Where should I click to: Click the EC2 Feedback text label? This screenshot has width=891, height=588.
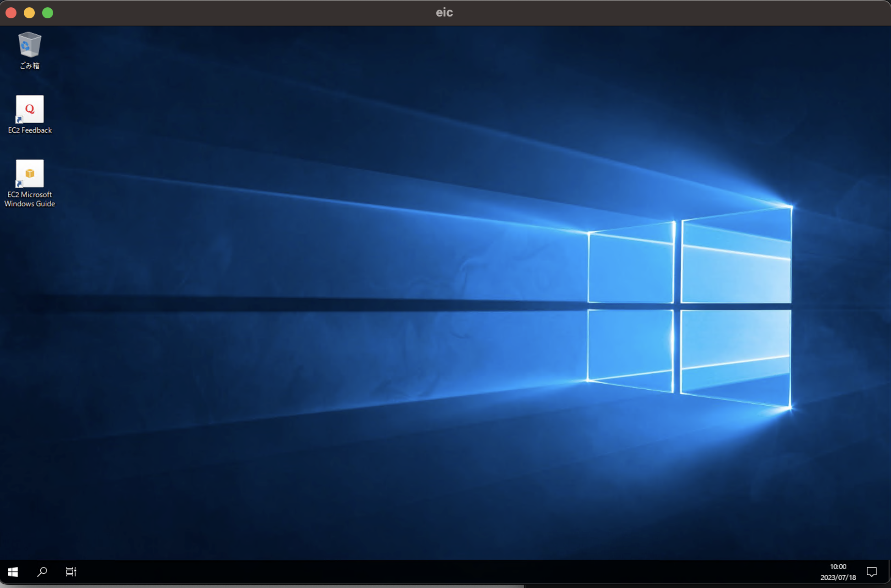pyautogui.click(x=30, y=131)
